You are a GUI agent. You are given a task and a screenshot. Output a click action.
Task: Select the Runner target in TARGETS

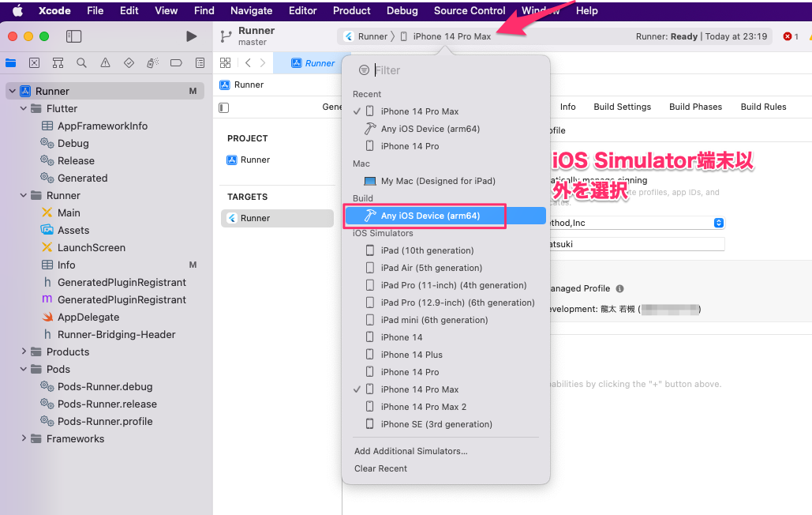point(277,218)
